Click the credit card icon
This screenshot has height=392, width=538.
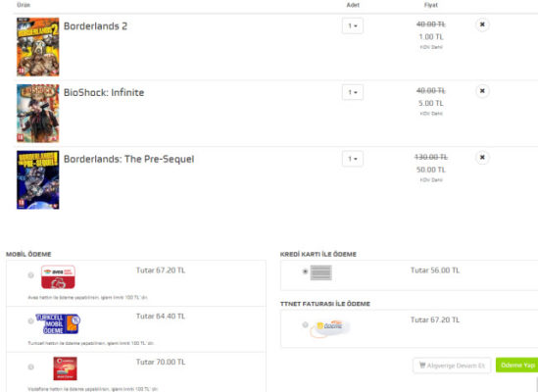tap(320, 272)
